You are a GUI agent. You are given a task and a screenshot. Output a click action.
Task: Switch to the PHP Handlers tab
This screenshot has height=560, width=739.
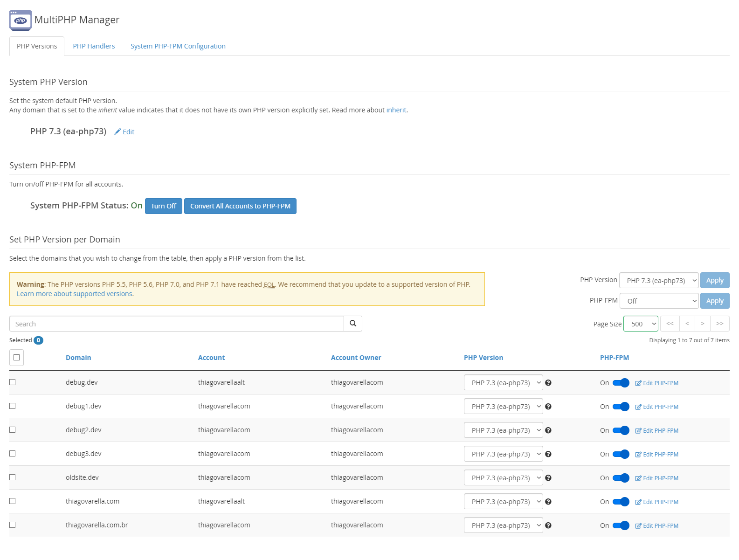click(94, 46)
